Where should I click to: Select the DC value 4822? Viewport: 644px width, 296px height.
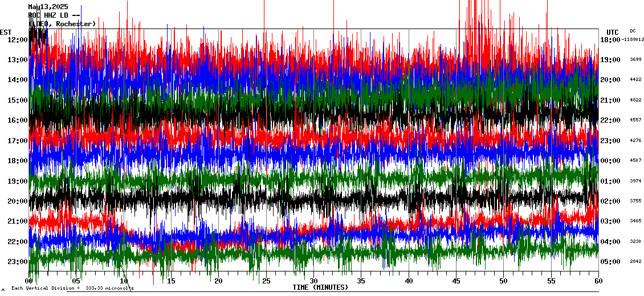635,100
